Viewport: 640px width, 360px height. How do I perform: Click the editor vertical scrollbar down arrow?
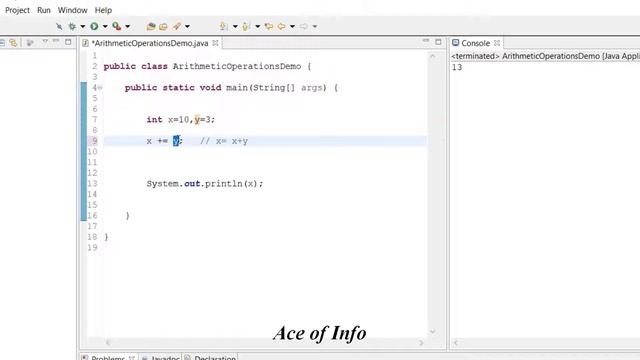[x=433, y=332]
